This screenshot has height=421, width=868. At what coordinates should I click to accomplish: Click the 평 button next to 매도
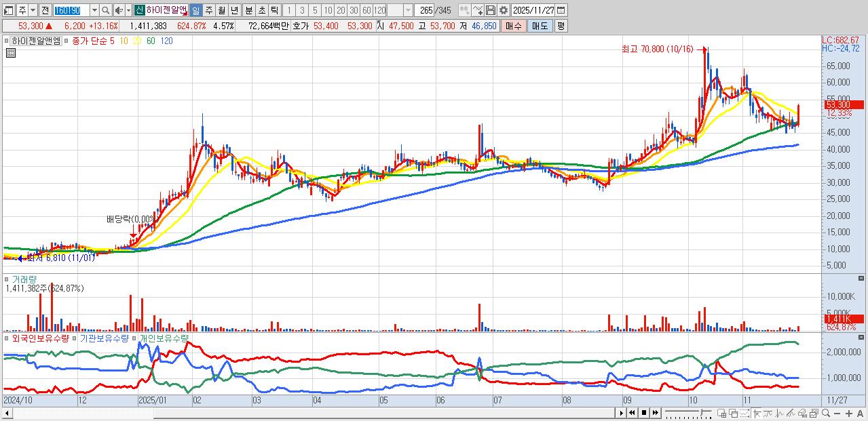click(x=561, y=26)
